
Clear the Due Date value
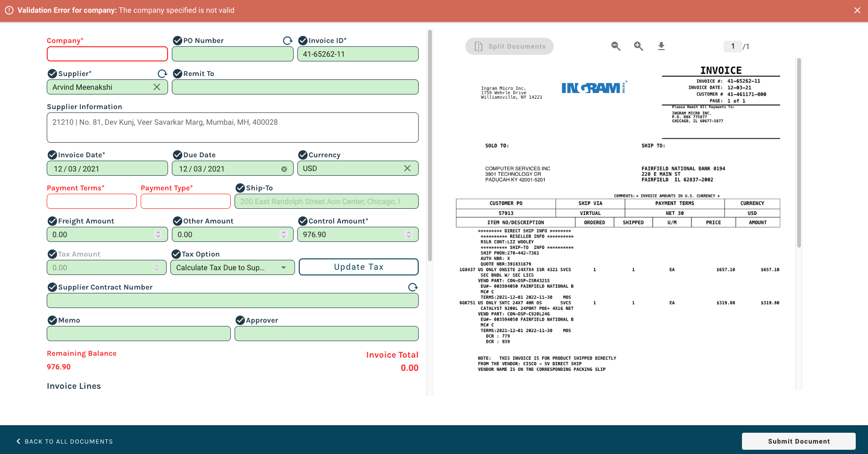[x=284, y=169]
